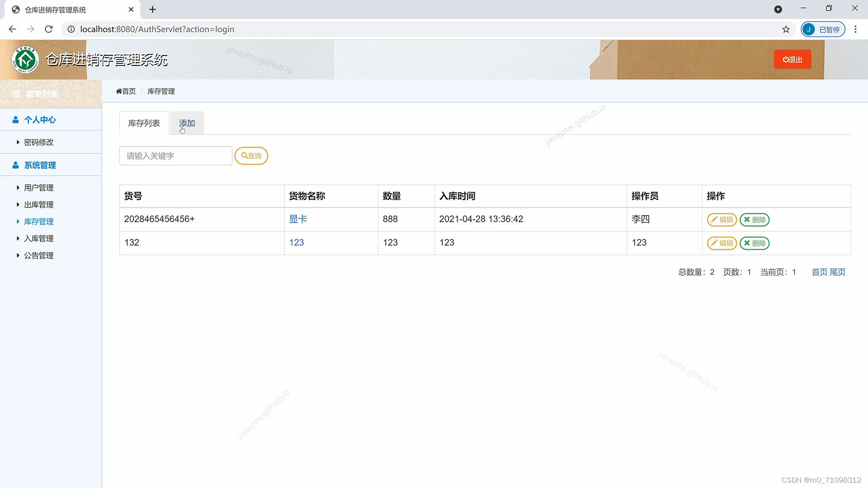This screenshot has width=868, height=488.
Task: Click the 退出 logout button
Action: 793,59
